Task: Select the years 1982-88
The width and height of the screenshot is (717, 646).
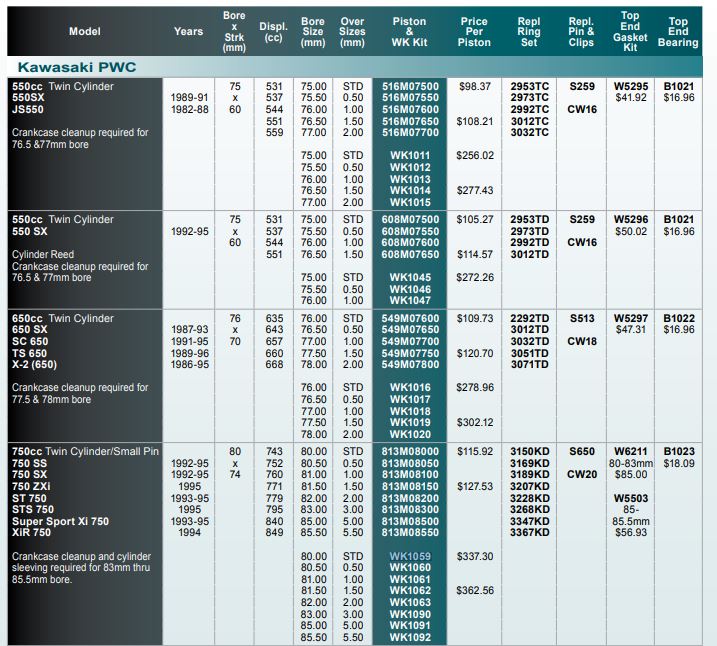Action: click(189, 109)
